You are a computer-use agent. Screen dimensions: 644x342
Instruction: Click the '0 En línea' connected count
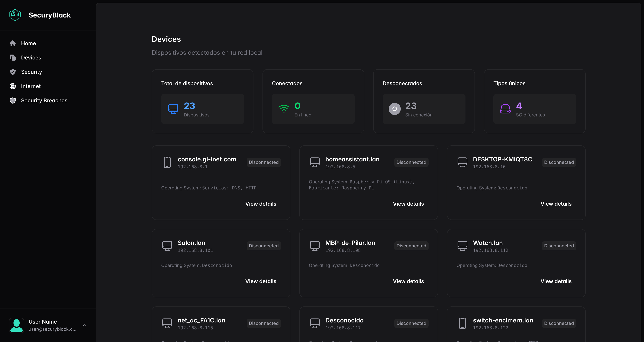[303, 109]
